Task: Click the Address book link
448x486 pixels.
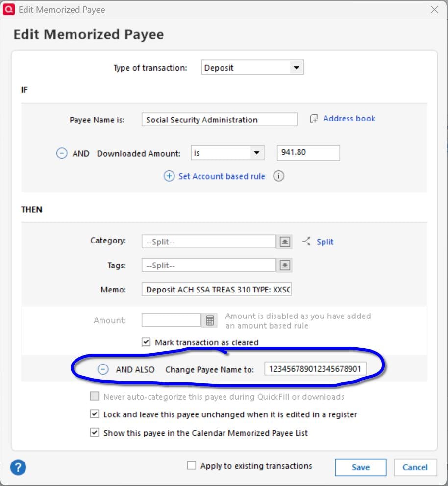Action: [x=349, y=119]
